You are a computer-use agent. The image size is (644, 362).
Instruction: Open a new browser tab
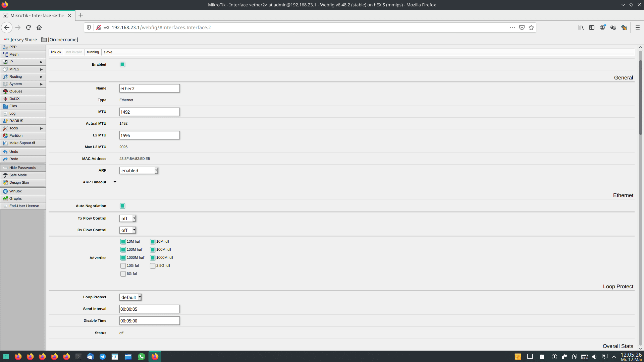81,15
